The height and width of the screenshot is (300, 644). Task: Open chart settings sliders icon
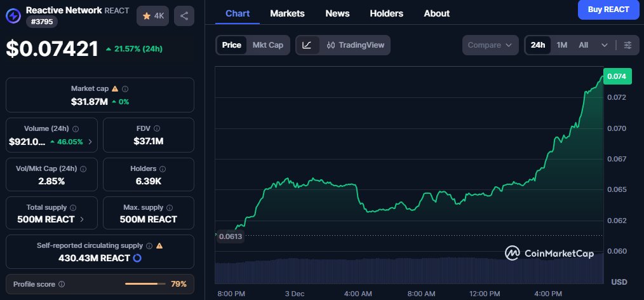pos(627,45)
